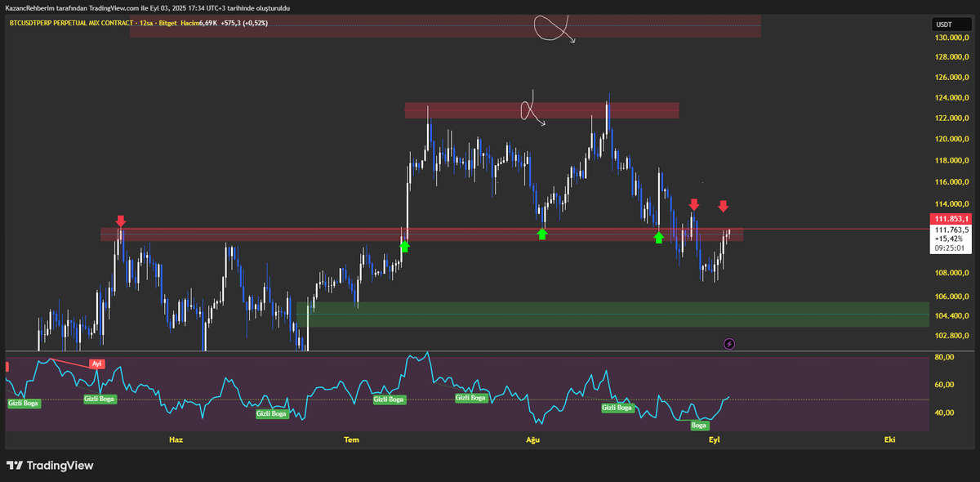Select the rightmost red down arrow marker
980x482 pixels.
724,205
